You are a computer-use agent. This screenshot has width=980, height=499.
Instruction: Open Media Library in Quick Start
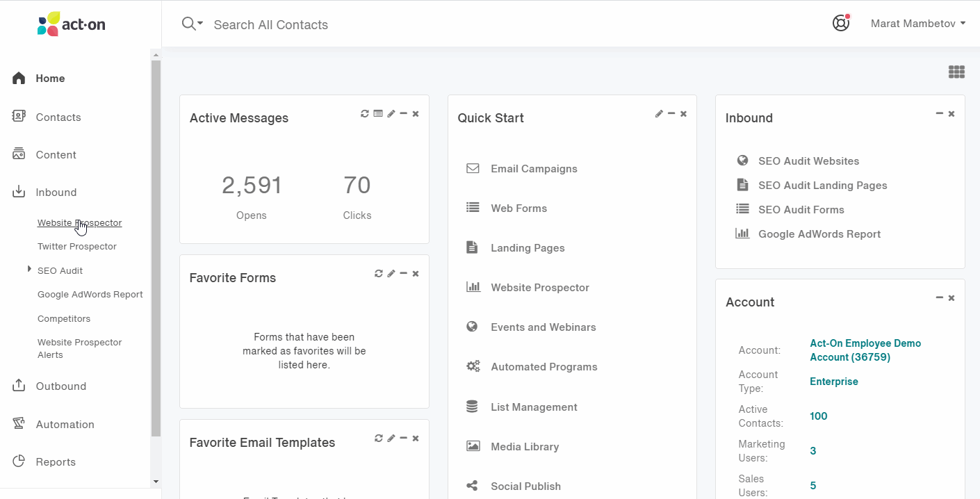(525, 447)
